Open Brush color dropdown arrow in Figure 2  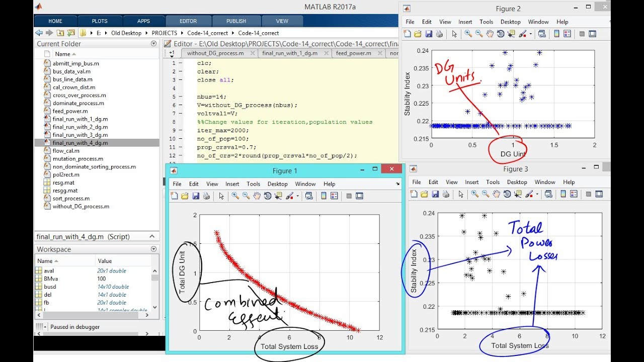coord(530,34)
